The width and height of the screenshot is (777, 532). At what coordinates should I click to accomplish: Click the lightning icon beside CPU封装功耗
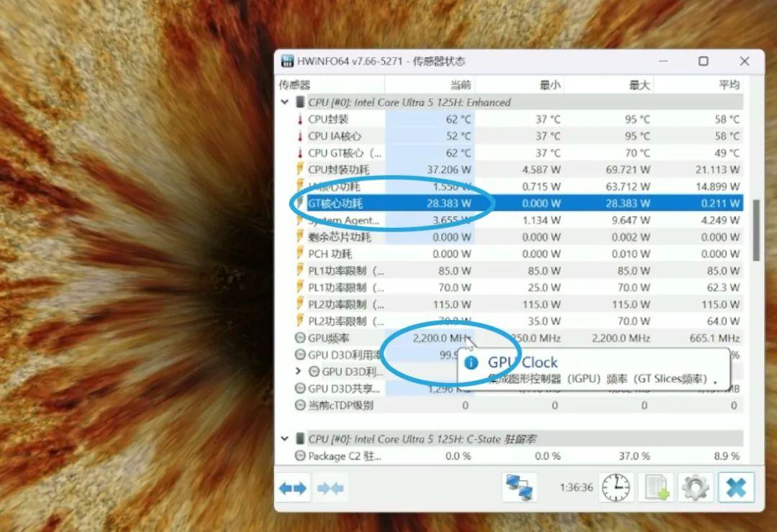[x=300, y=170]
